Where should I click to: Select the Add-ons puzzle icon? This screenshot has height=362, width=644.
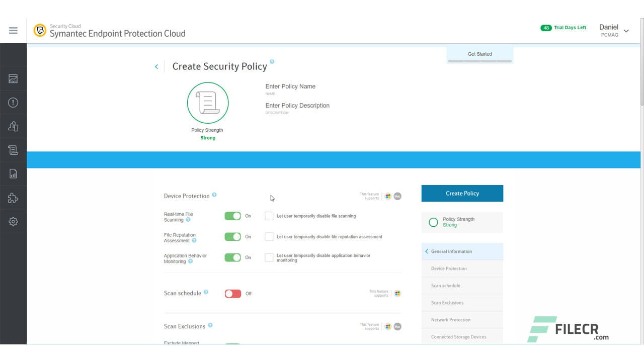[x=13, y=197]
